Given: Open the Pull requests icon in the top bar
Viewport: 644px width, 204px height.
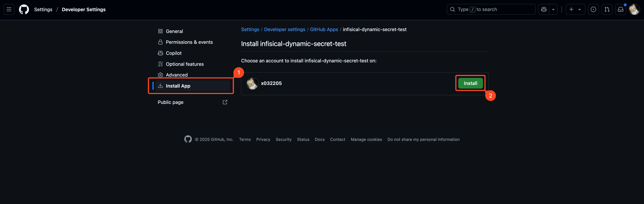Looking at the screenshot, I should (607, 9).
